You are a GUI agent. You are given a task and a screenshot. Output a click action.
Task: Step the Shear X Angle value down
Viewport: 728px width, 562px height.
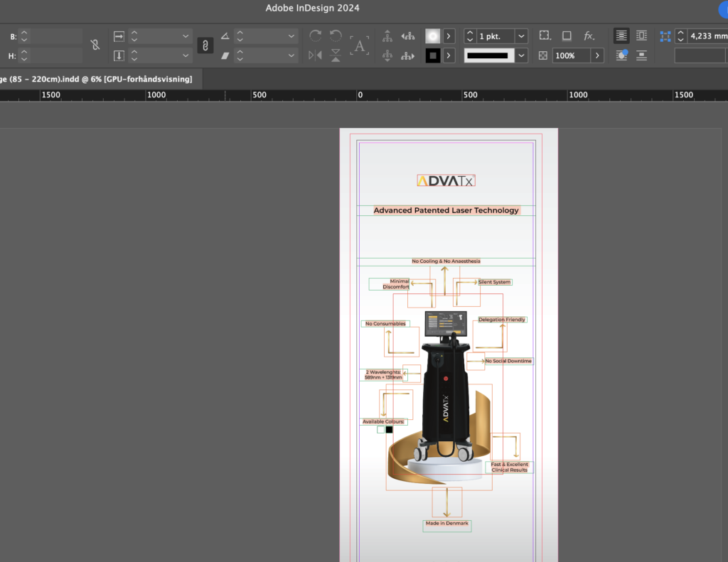point(240,59)
